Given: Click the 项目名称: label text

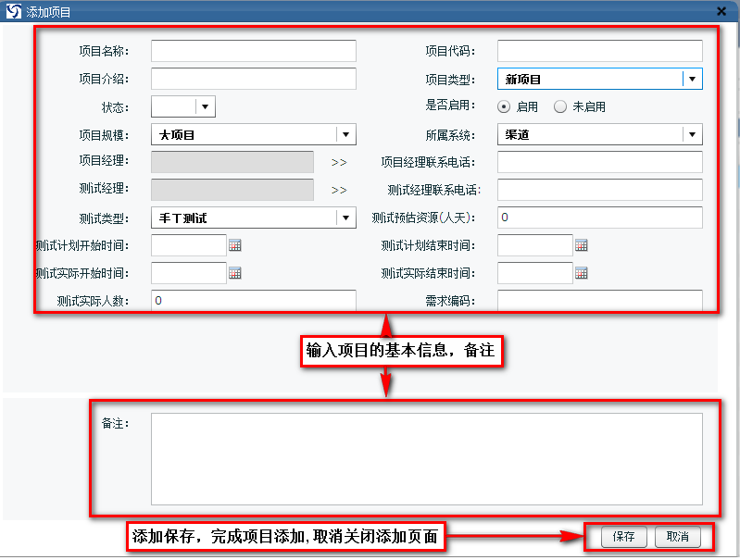Looking at the screenshot, I should pos(104,51).
